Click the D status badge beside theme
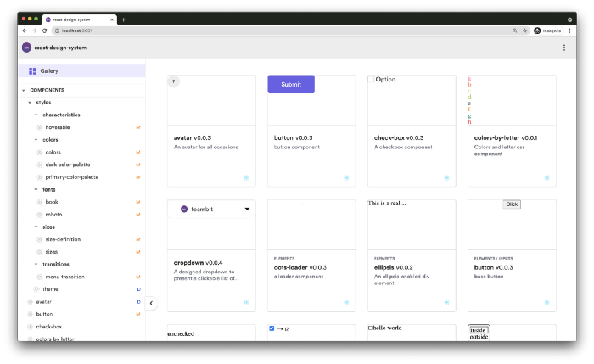 (x=138, y=289)
